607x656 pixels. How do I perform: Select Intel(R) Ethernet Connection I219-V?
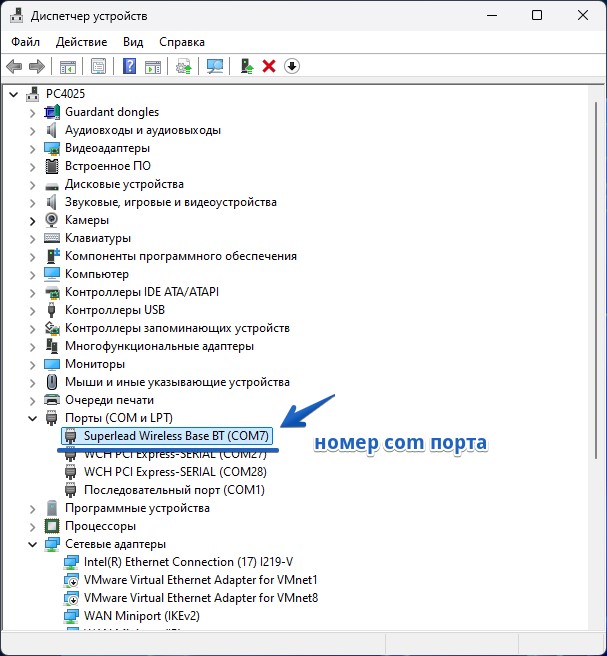(188, 562)
